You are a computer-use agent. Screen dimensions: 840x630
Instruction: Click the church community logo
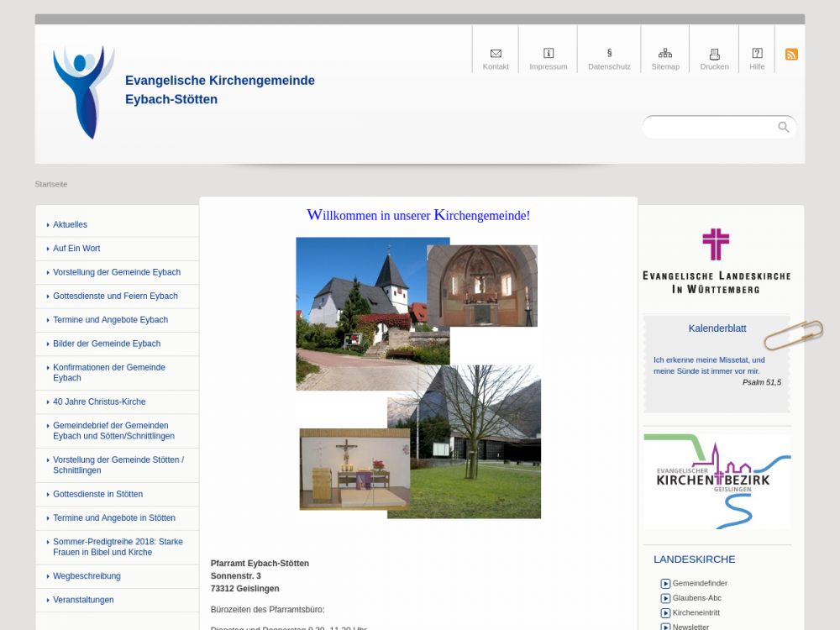click(x=83, y=92)
